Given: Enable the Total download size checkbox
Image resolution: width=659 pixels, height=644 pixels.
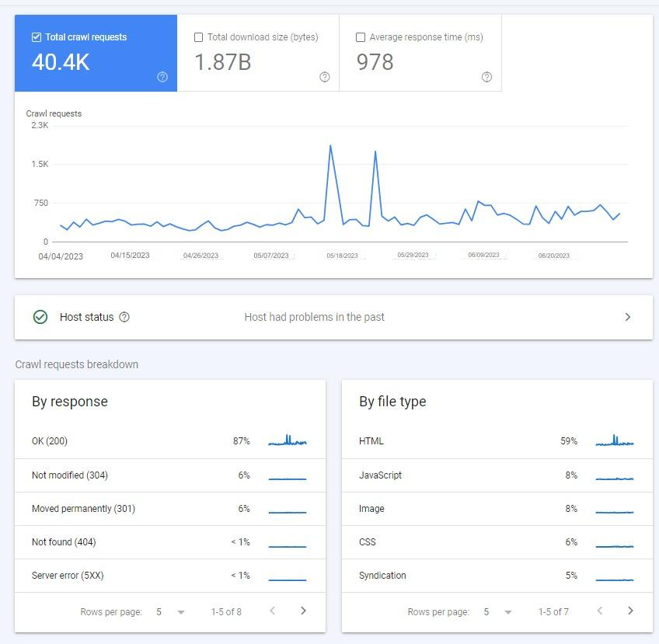Looking at the screenshot, I should tap(199, 37).
